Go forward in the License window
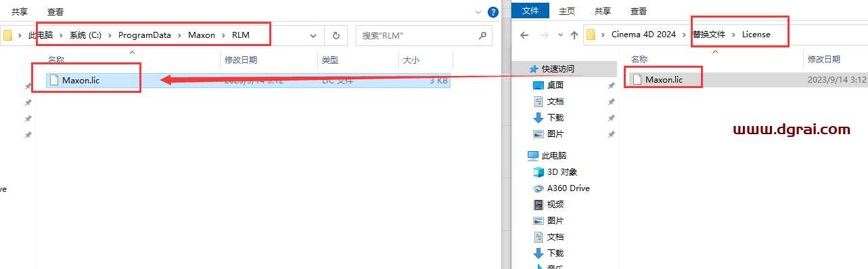Image resolution: width=868 pixels, height=269 pixels. (x=545, y=35)
